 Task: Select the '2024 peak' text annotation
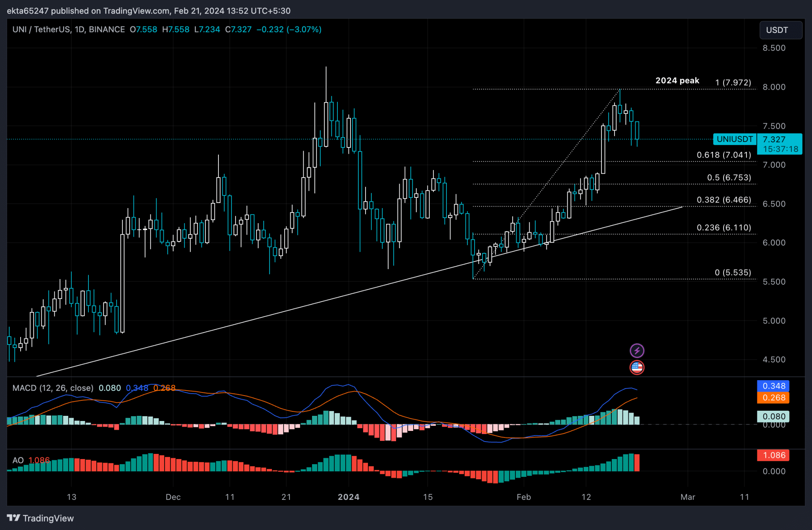pyautogui.click(x=677, y=80)
